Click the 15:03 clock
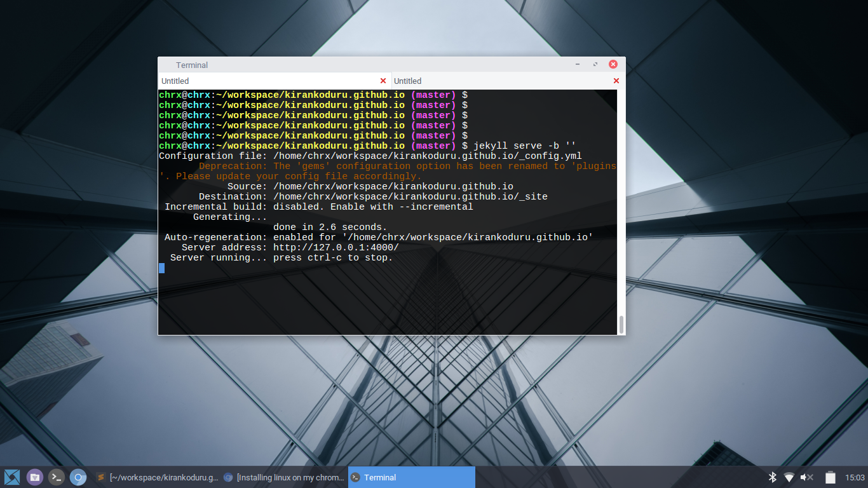The width and height of the screenshot is (868, 488). click(855, 477)
